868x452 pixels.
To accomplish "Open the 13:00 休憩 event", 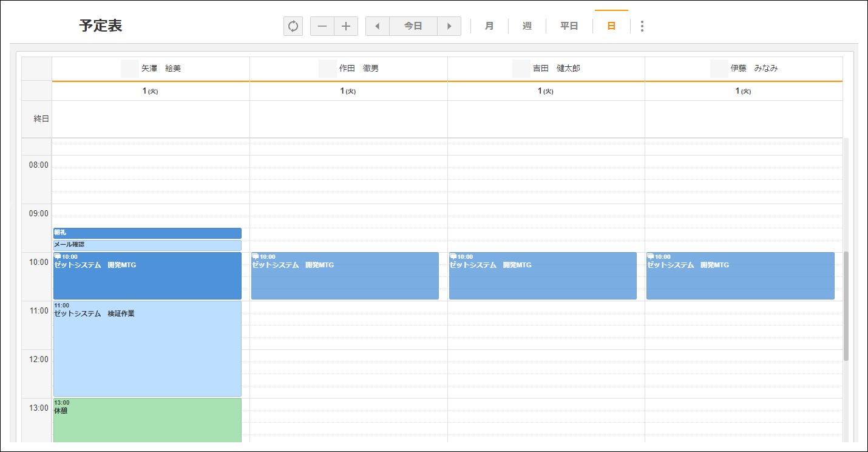I will click(x=147, y=420).
